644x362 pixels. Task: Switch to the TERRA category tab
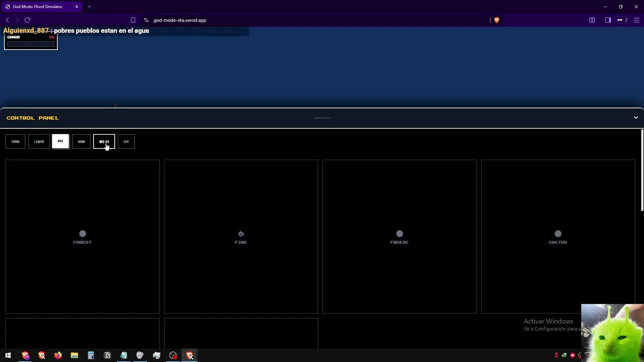point(16,142)
